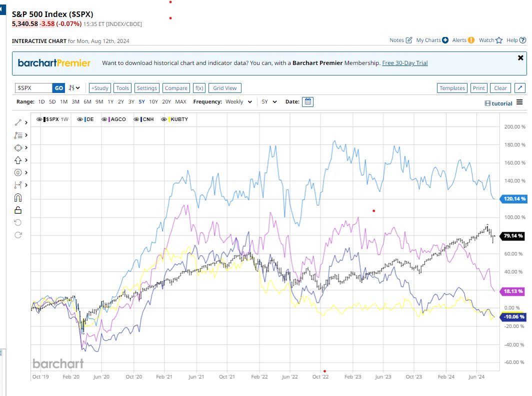Click the Alerts exclamation icon

pyautogui.click(x=471, y=40)
